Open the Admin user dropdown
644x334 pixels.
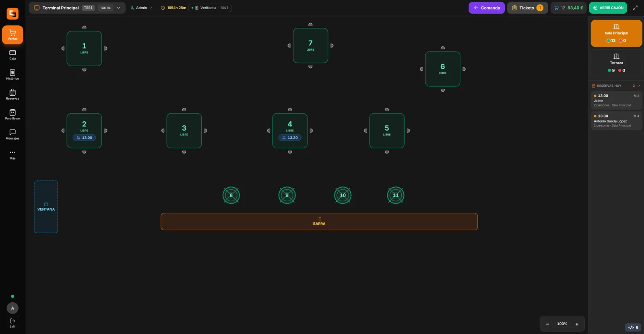coord(141,8)
